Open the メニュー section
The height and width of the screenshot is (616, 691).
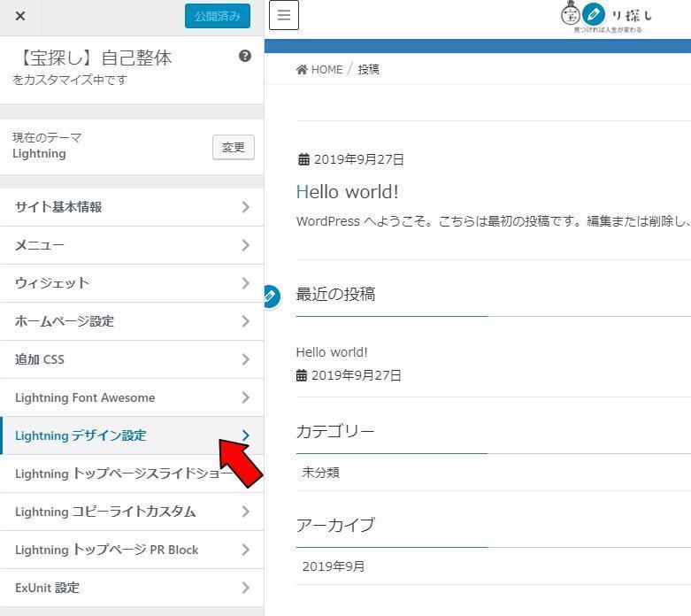point(132,245)
